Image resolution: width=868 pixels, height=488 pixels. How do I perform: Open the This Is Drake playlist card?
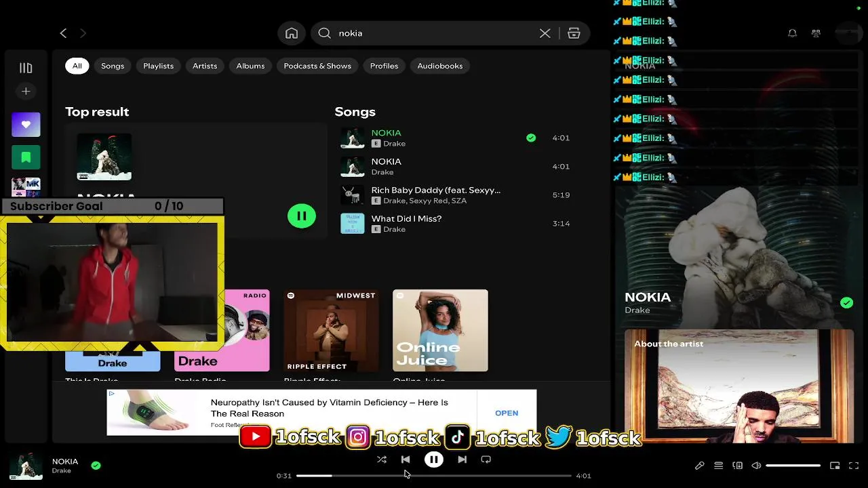[x=113, y=362]
